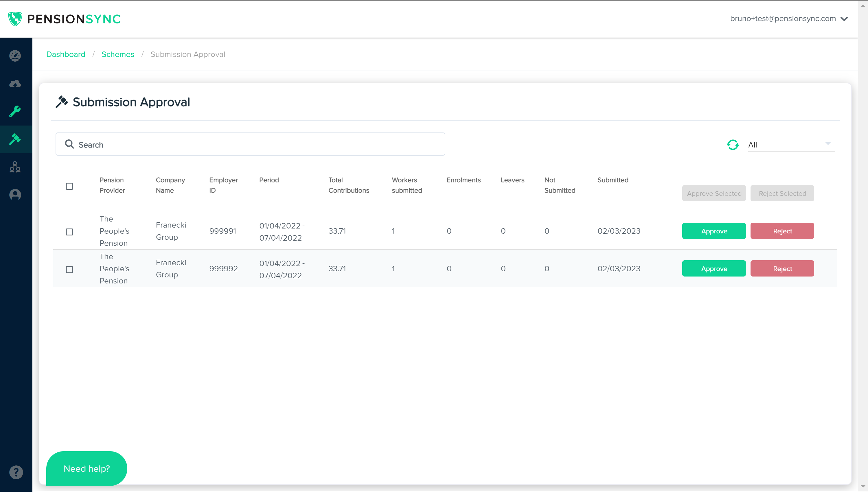Open the users group sidebar icon
Image resolution: width=868 pixels, height=492 pixels.
pos(15,167)
